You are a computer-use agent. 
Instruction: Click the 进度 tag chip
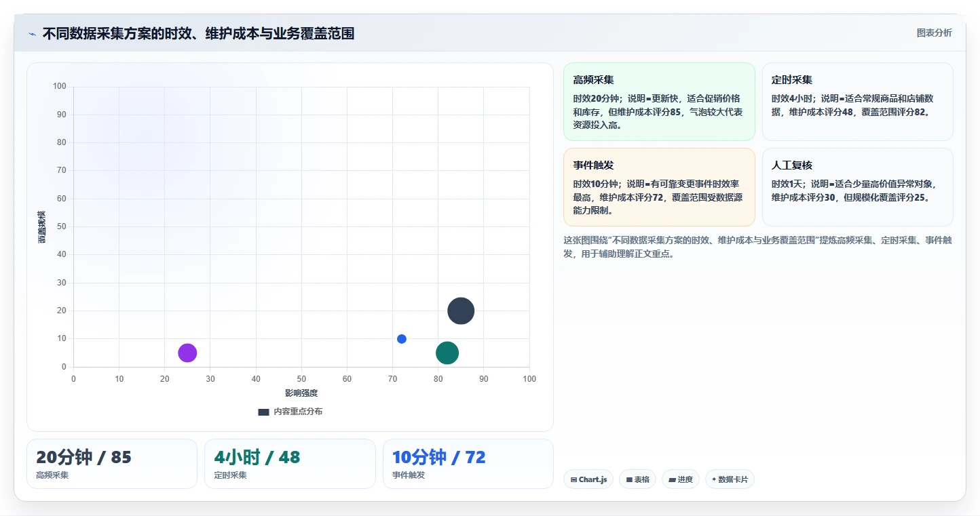[681, 479]
